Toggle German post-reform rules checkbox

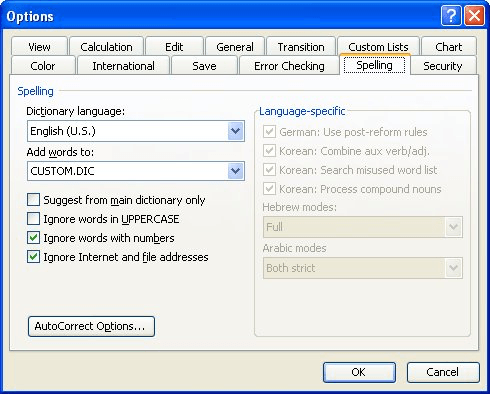[269, 132]
